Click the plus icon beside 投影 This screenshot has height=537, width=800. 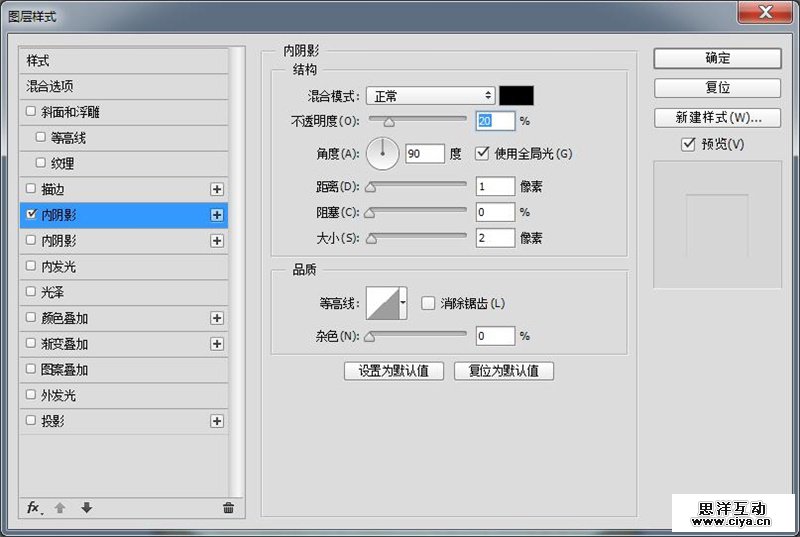coord(216,422)
